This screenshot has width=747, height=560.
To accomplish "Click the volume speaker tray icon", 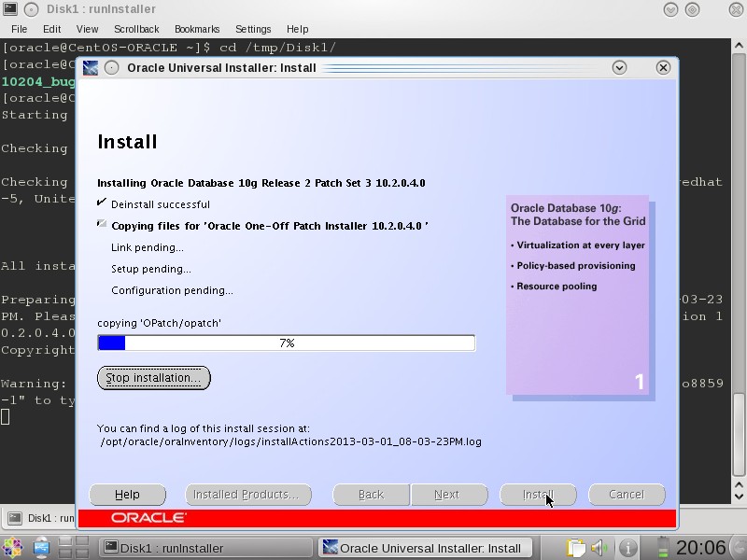I will [599, 548].
